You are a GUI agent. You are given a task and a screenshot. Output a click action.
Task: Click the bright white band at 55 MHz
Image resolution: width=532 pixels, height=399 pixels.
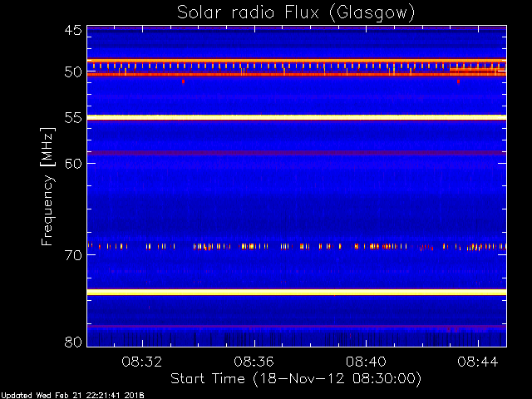click(x=297, y=117)
